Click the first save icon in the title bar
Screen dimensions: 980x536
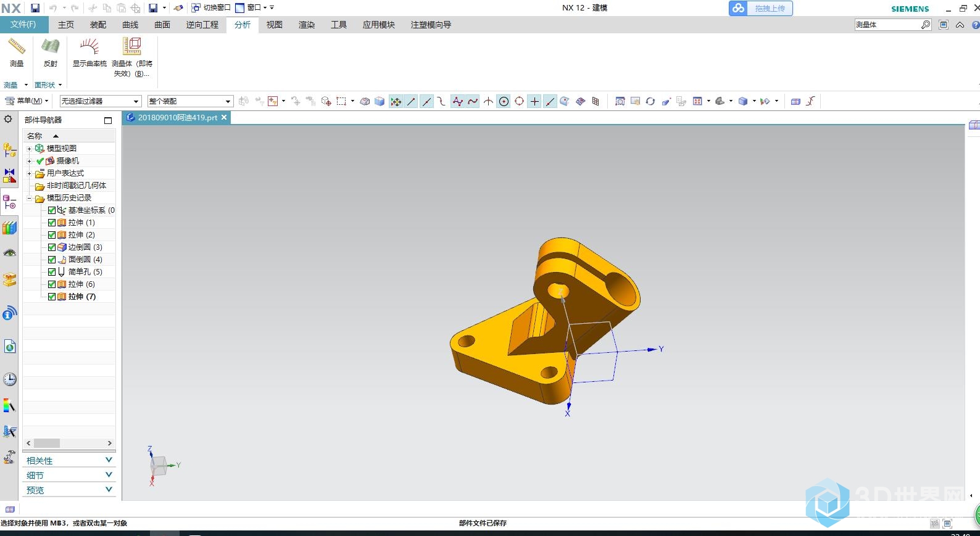35,8
